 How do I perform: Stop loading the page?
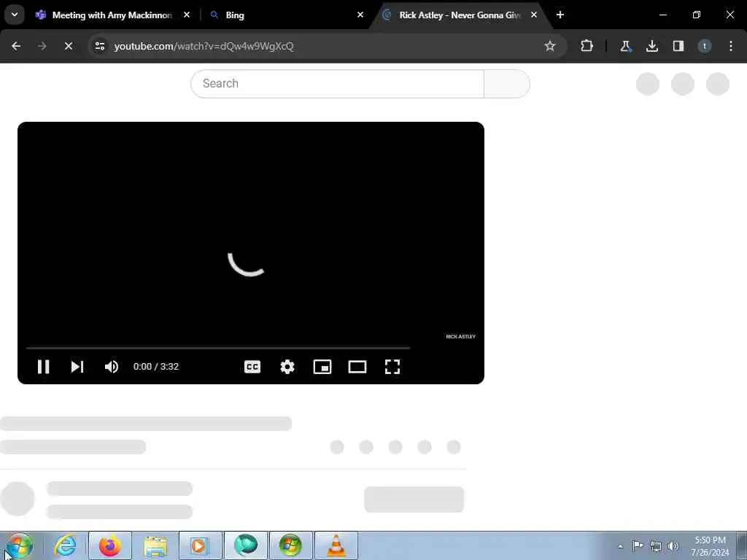[x=69, y=46]
